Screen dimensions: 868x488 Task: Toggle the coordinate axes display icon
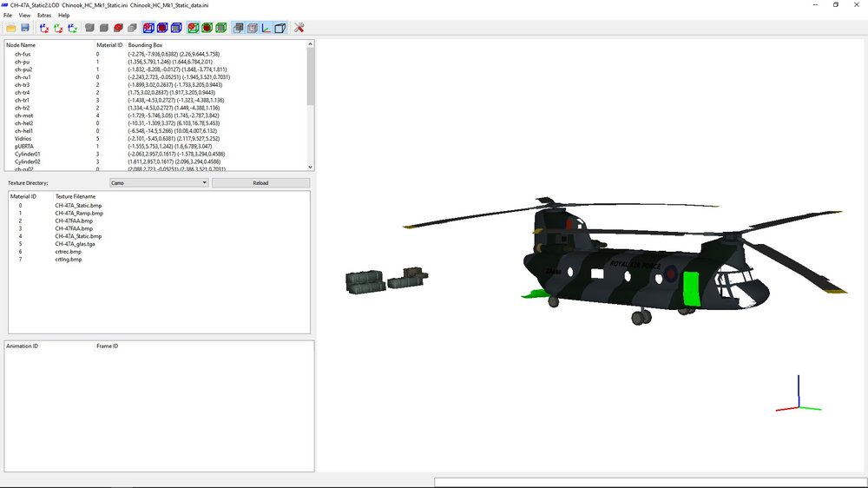[266, 28]
